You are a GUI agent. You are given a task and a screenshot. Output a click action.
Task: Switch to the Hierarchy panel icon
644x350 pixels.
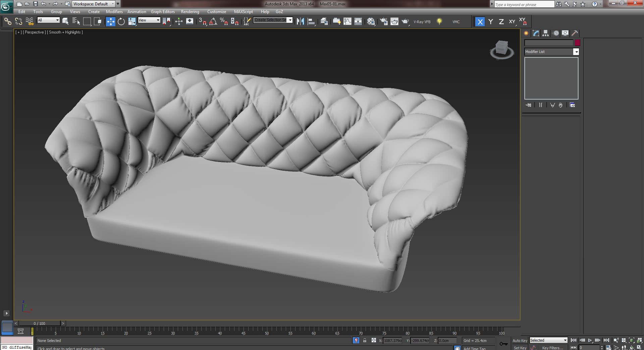[x=546, y=33]
